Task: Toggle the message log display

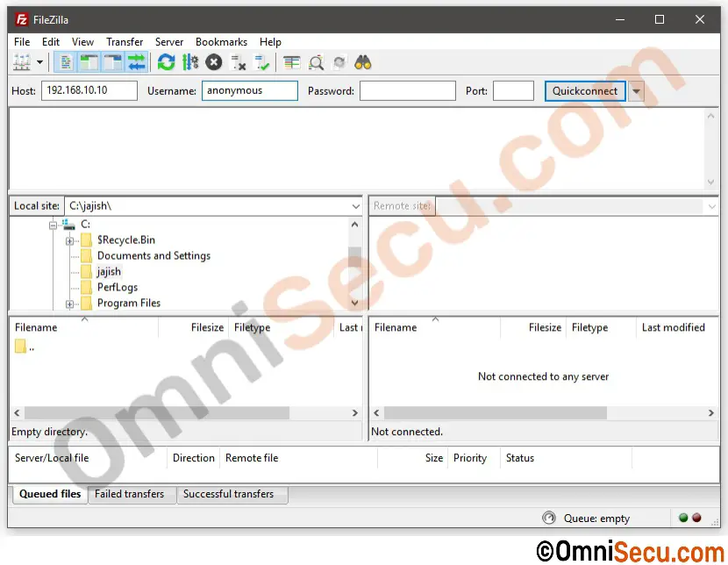Action: click(66, 62)
